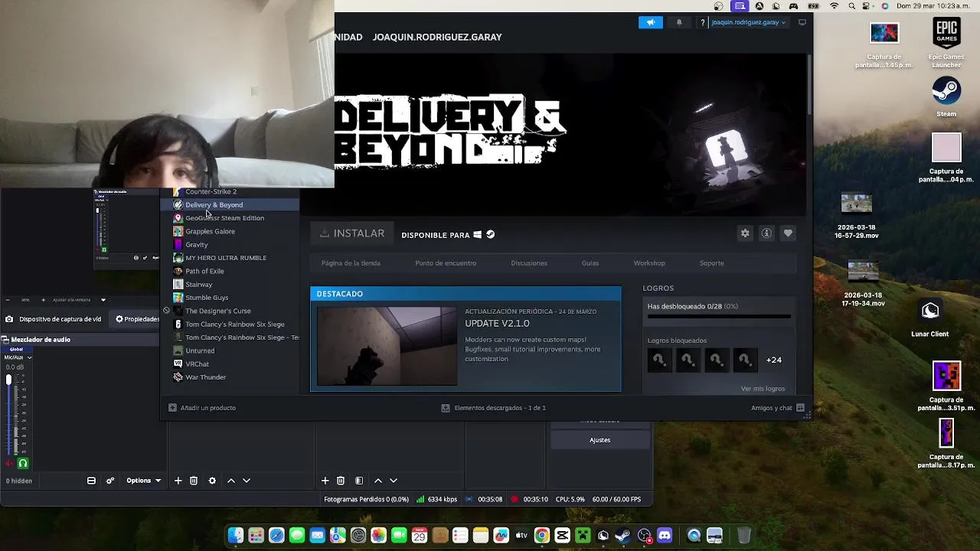Open OBS scene filters gear icon

pyautogui.click(x=212, y=481)
